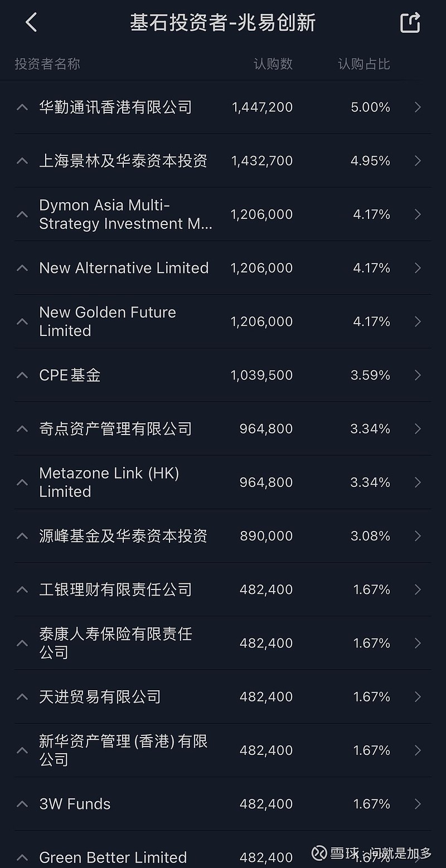Screen dimensions: 446x868
Task: Tap the back arrow icon
Action: pyautogui.click(x=31, y=23)
